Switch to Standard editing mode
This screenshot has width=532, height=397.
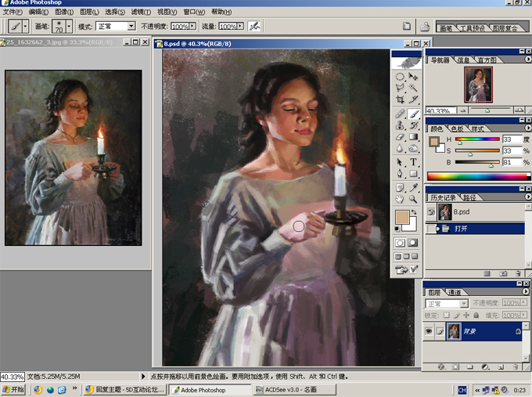pos(400,243)
